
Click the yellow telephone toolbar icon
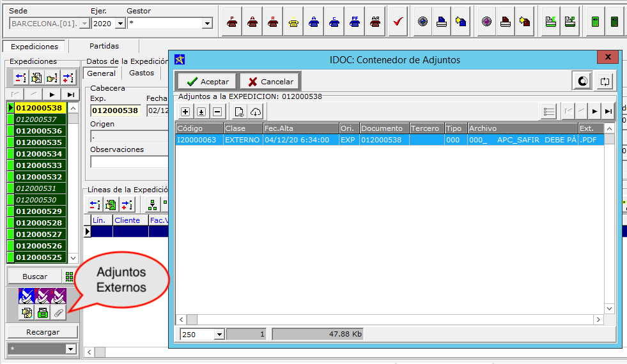coord(293,22)
